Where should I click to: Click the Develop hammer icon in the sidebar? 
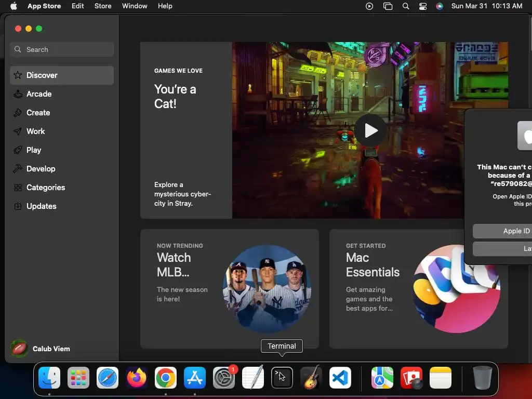(x=18, y=169)
